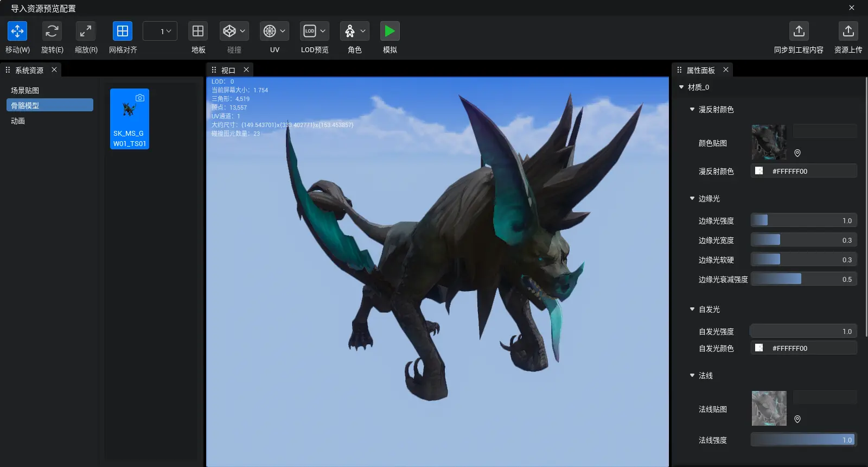Click the Resource upload (资源上传) icon
The height and width of the screenshot is (467, 868).
click(848, 31)
